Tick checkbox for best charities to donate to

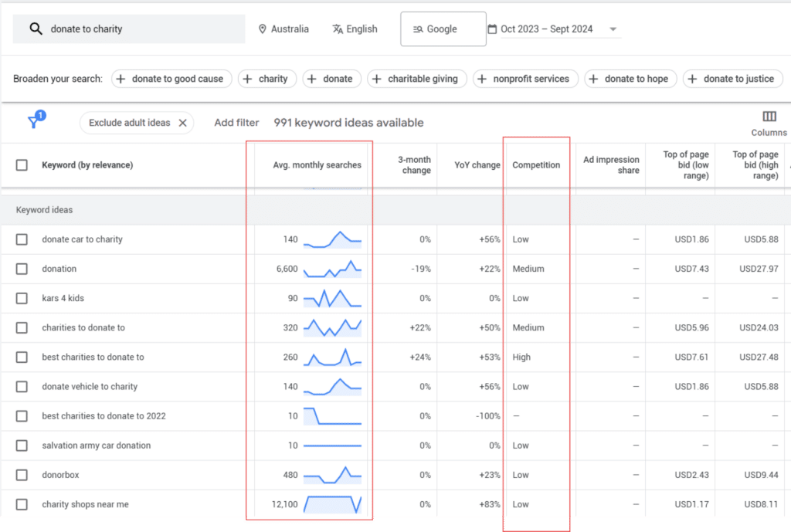22,357
